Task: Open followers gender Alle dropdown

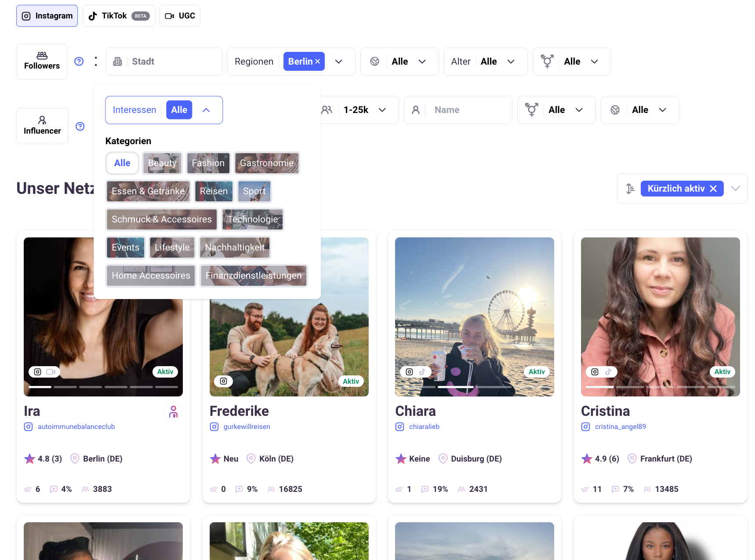Action: [x=572, y=62]
